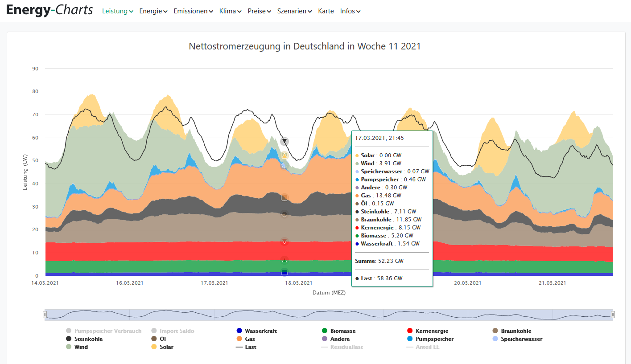This screenshot has height=364, width=631.
Task: Hide the Steinkohle series via legend
Action: [x=84, y=339]
